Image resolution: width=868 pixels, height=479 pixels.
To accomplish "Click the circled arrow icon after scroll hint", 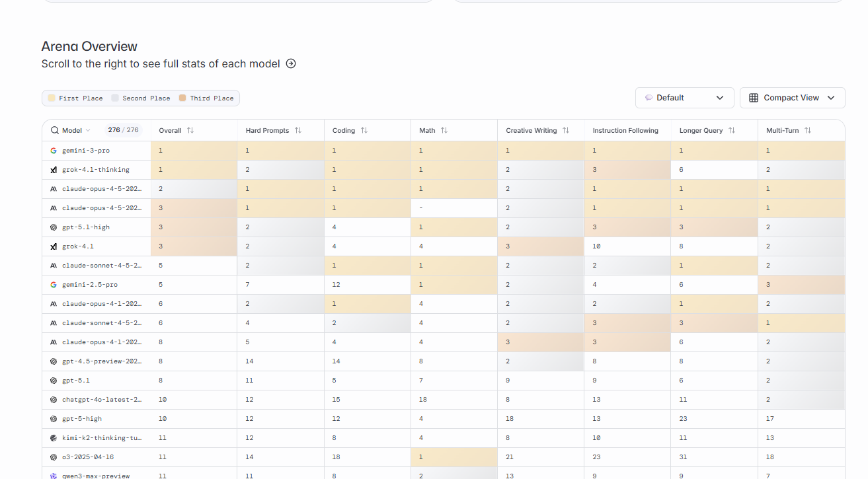I will click(x=291, y=64).
